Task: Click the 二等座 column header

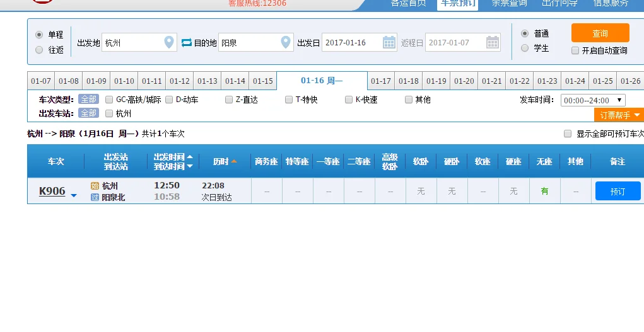Action: pos(359,161)
